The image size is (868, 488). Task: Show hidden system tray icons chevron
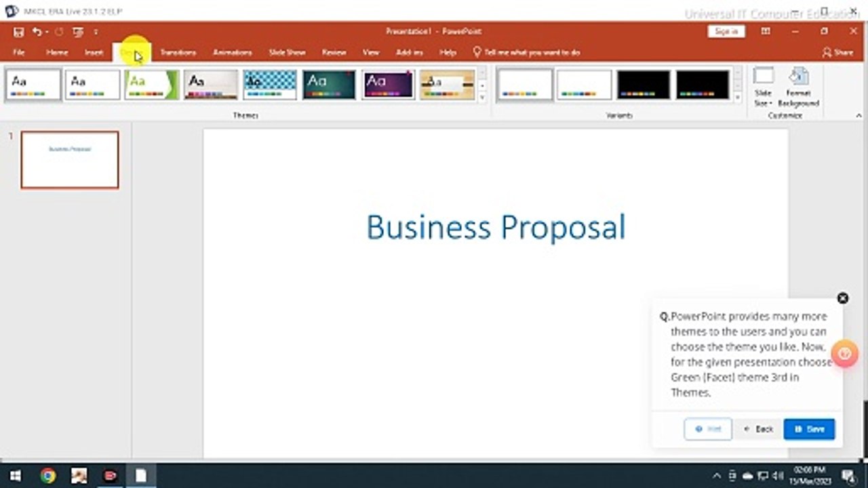[717, 476]
